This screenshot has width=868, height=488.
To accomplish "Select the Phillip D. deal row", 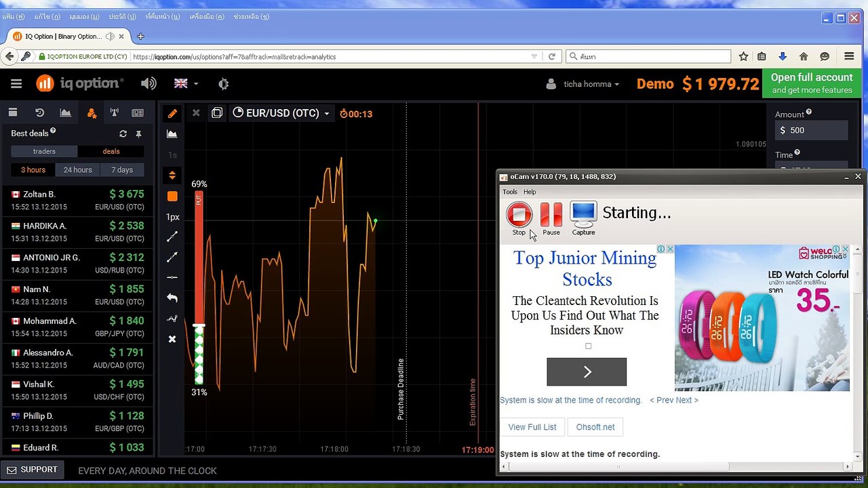I will coord(77,422).
